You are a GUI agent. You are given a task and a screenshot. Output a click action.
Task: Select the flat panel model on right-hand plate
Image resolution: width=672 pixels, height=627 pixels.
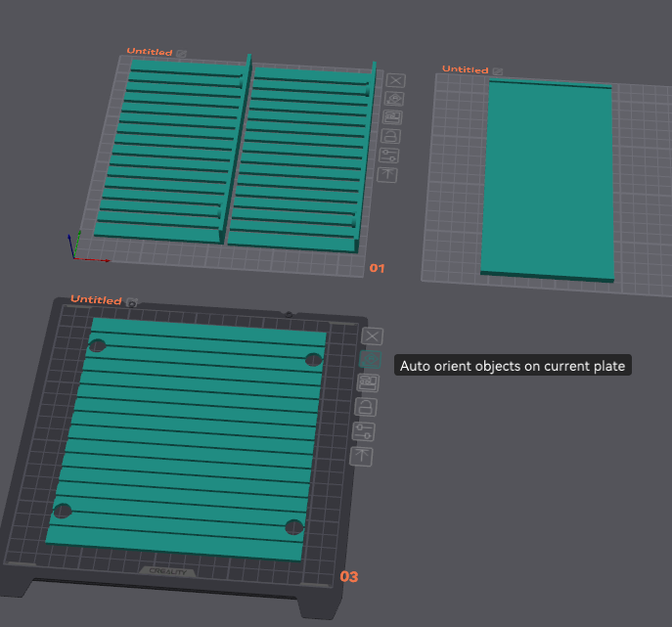(x=548, y=180)
